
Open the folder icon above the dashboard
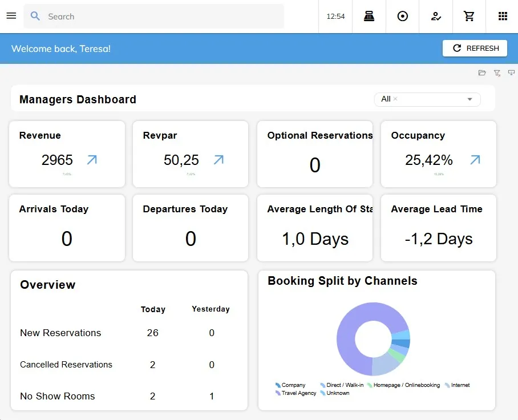click(x=482, y=73)
